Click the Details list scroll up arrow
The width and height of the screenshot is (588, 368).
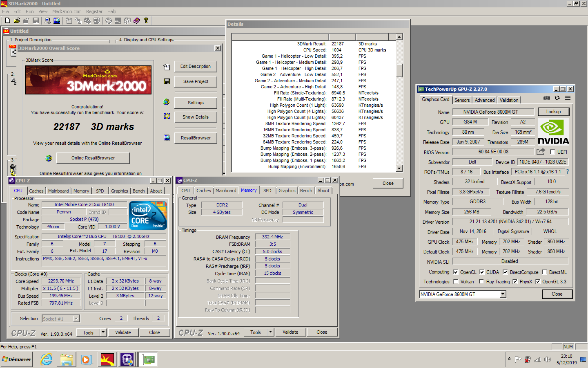pos(399,37)
